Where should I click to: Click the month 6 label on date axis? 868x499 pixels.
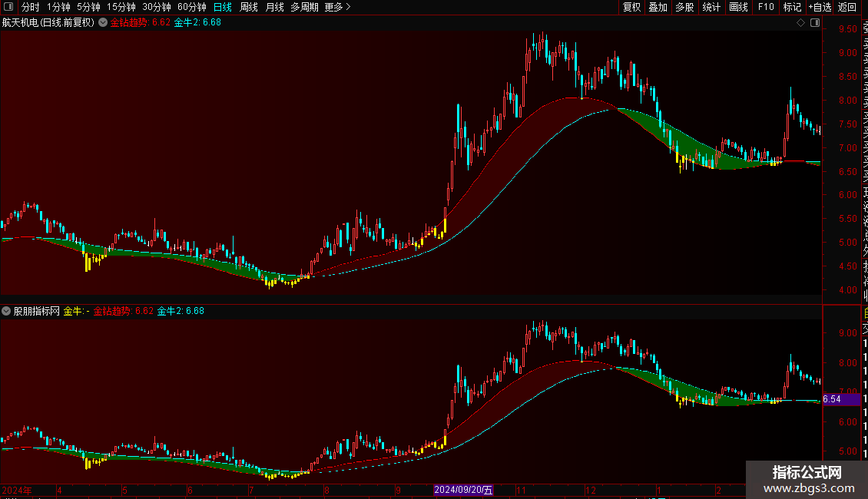click(x=190, y=490)
